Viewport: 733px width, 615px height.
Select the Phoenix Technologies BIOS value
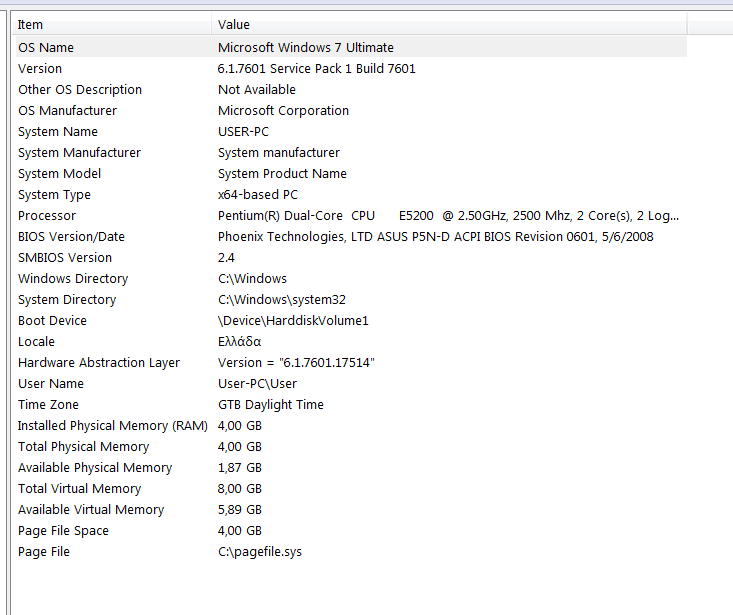(x=436, y=237)
